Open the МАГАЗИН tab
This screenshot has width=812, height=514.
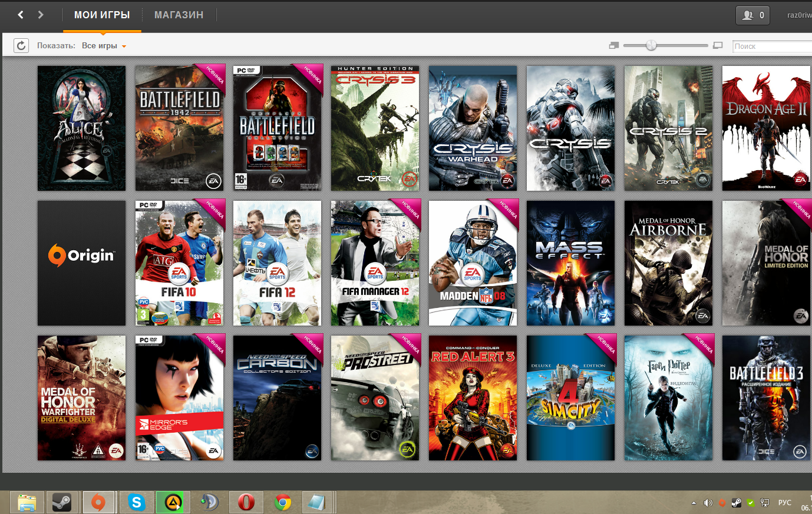(x=179, y=15)
